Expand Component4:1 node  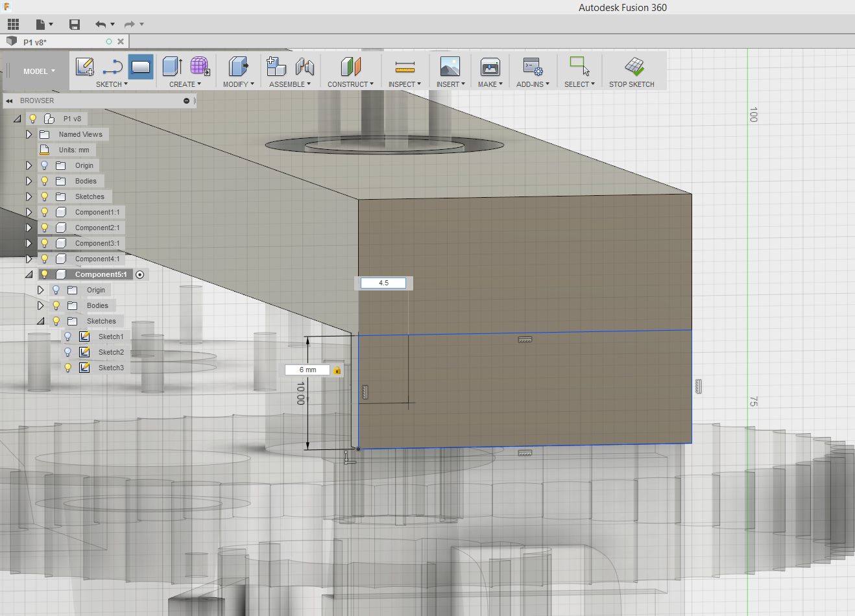point(29,259)
